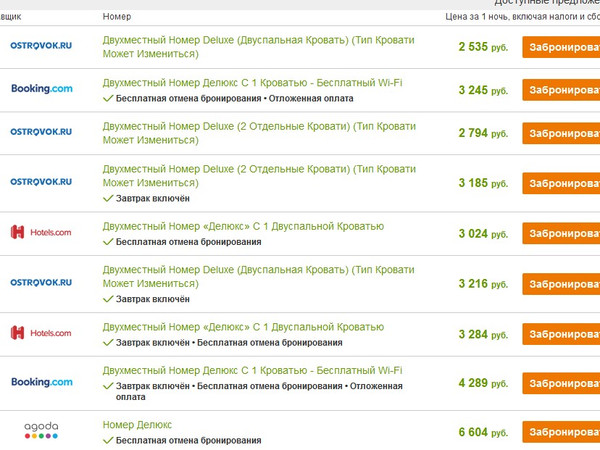Screen dimensions: 600x450
Task: Click the Ostrovok.ru logo beside the 2 794 руб. offer
Action: [40, 132]
